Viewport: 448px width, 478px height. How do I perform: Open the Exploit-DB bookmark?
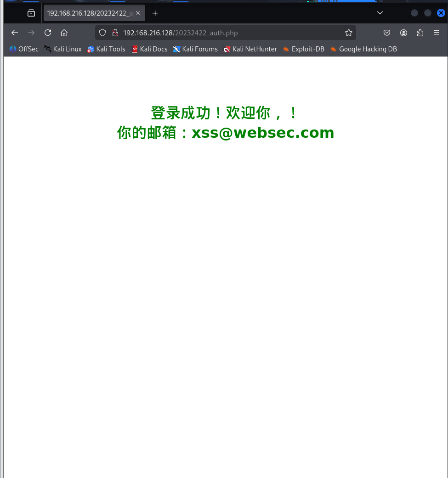303,49
